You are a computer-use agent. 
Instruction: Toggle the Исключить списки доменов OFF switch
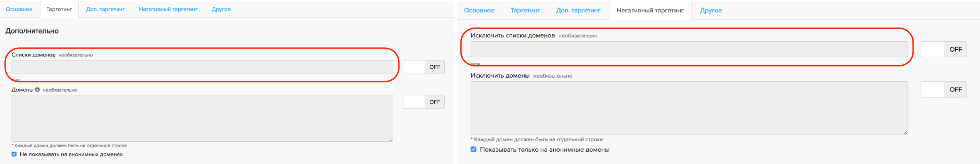tap(943, 49)
